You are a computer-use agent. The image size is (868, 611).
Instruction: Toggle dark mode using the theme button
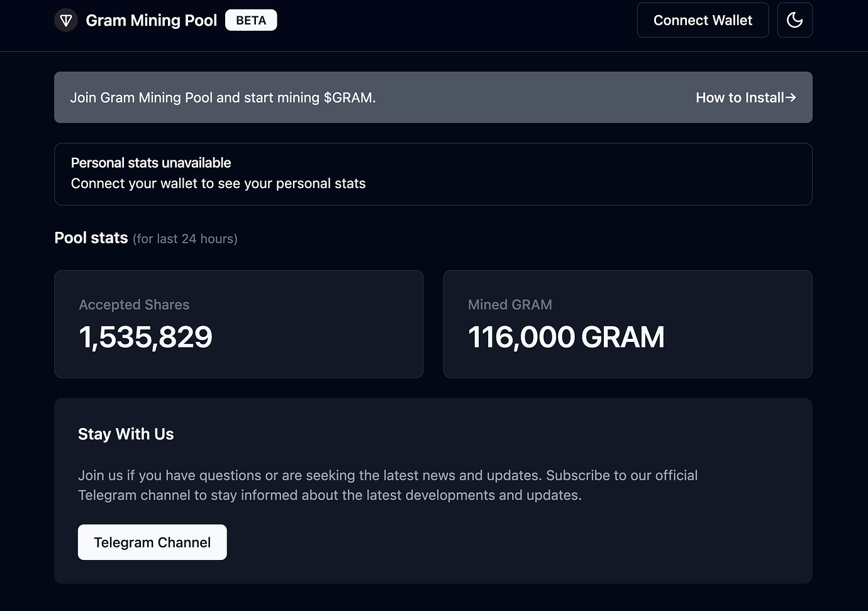[x=794, y=19]
